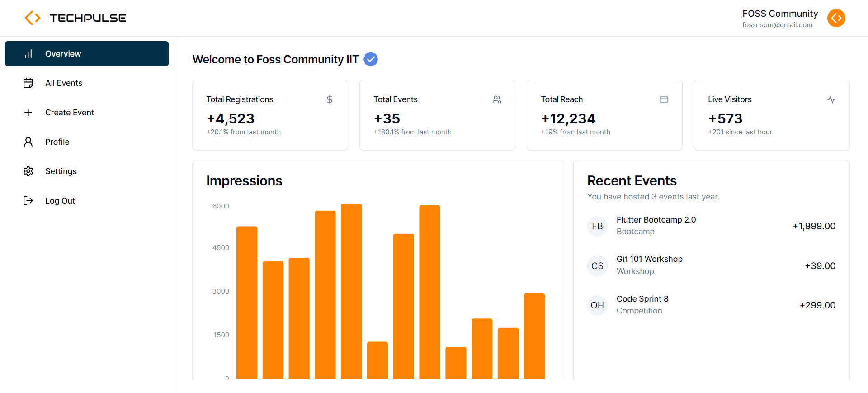The width and height of the screenshot is (868, 393).
Task: Go to All Events page
Action: click(x=87, y=83)
